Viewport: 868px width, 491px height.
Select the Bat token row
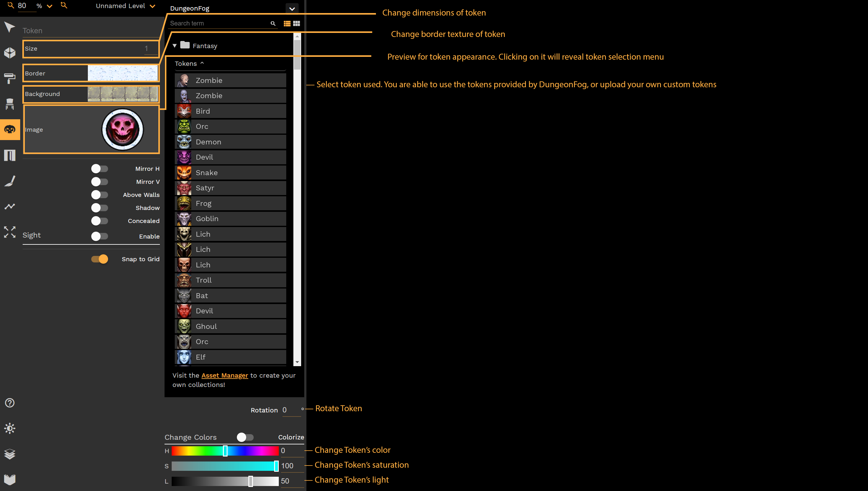[x=231, y=296]
